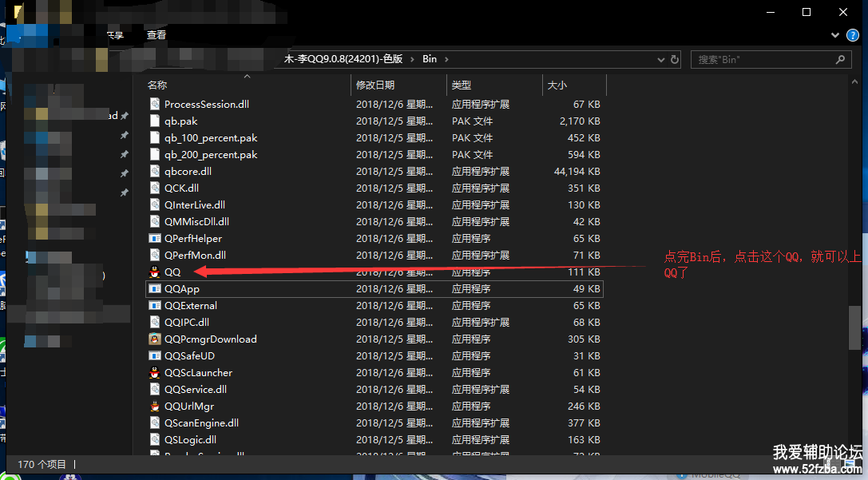
Task: Click the search magnifier icon
Action: [x=840, y=59]
